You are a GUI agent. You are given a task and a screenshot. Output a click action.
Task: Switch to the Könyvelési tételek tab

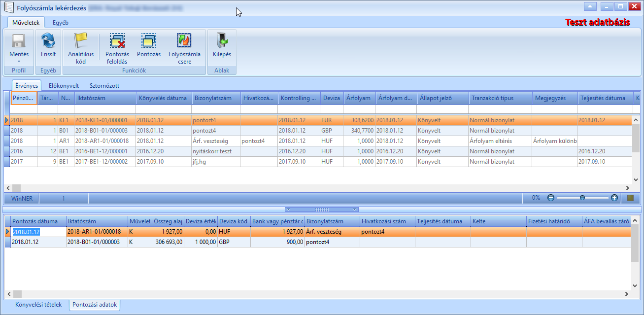pos(38,305)
